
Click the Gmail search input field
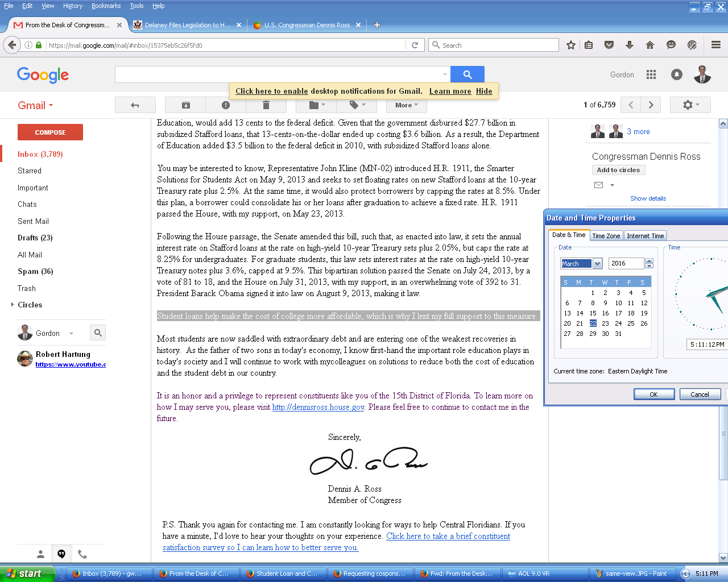pos(279,74)
